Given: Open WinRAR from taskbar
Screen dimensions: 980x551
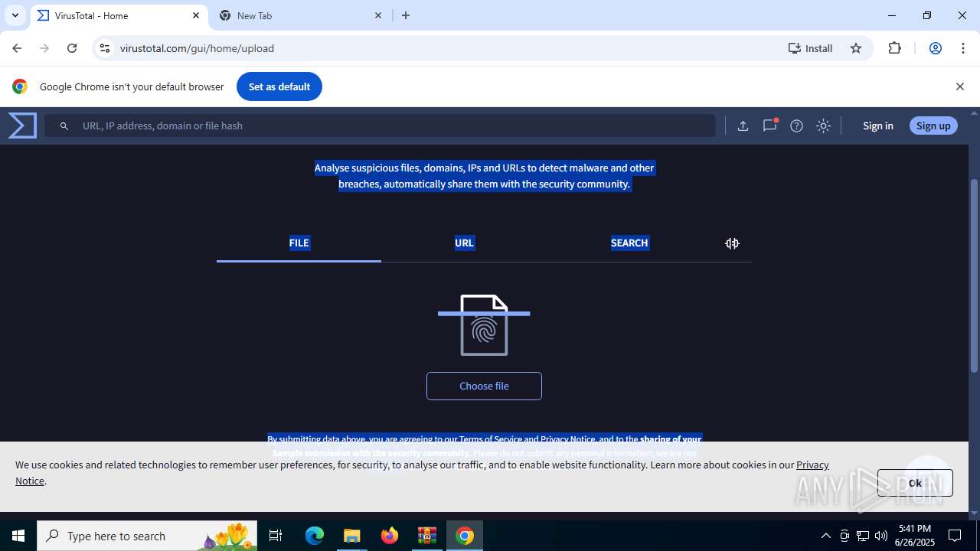Looking at the screenshot, I should coord(427,536).
